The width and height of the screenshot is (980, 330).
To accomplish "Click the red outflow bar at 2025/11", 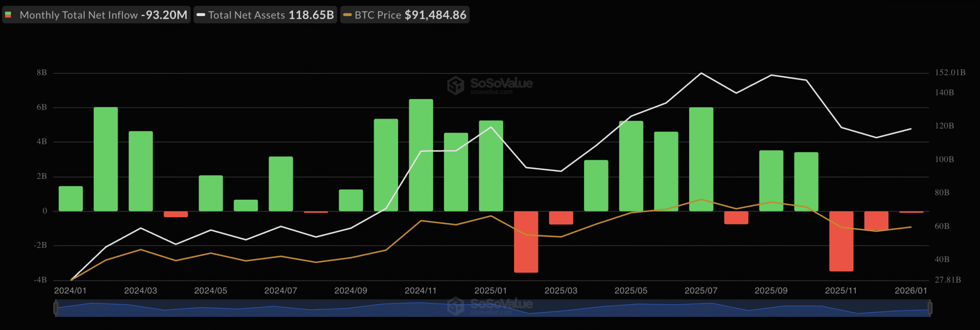I will click(x=841, y=241).
